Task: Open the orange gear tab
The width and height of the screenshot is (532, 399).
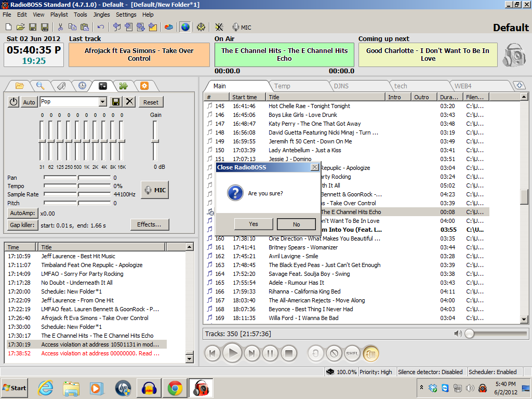Action: tap(144, 86)
